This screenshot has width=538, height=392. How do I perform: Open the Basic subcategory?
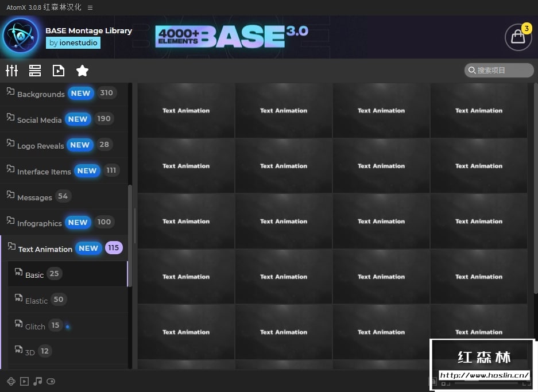pyautogui.click(x=68, y=274)
